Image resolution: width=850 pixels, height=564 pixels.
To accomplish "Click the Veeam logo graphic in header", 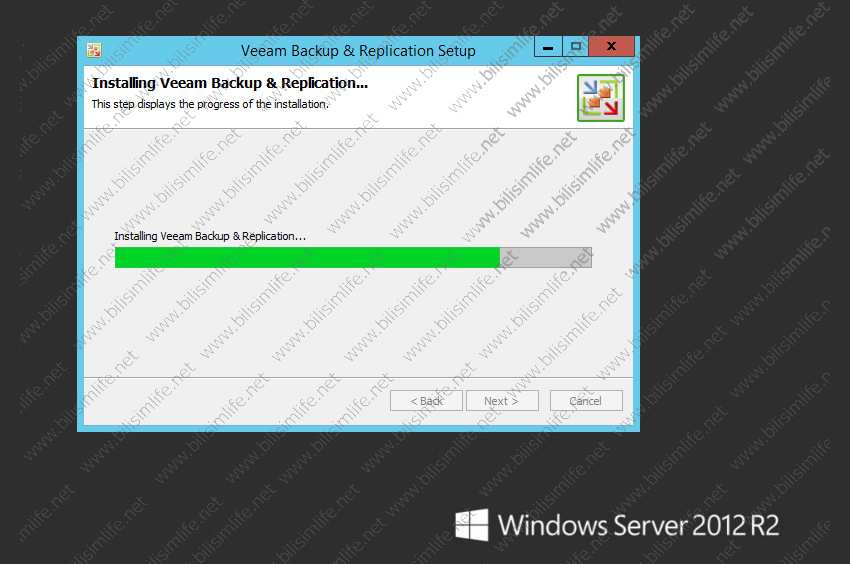I will pyautogui.click(x=601, y=98).
